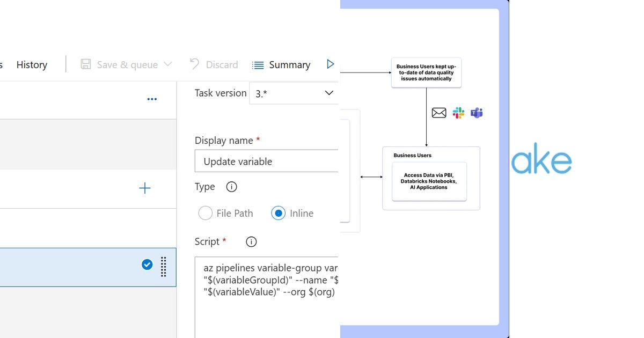Open the Summary view
644x338 pixels.
[289, 64]
